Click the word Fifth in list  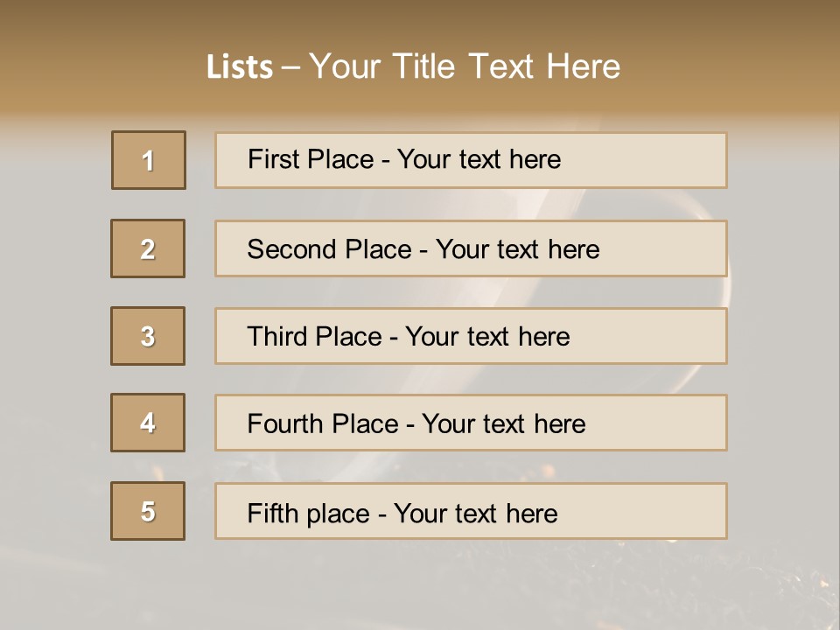[272, 514]
